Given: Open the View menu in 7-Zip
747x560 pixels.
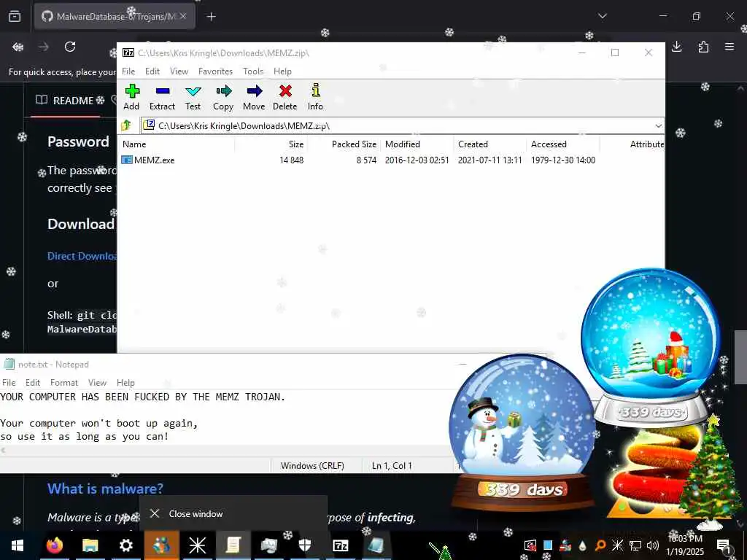Looking at the screenshot, I should click(179, 71).
